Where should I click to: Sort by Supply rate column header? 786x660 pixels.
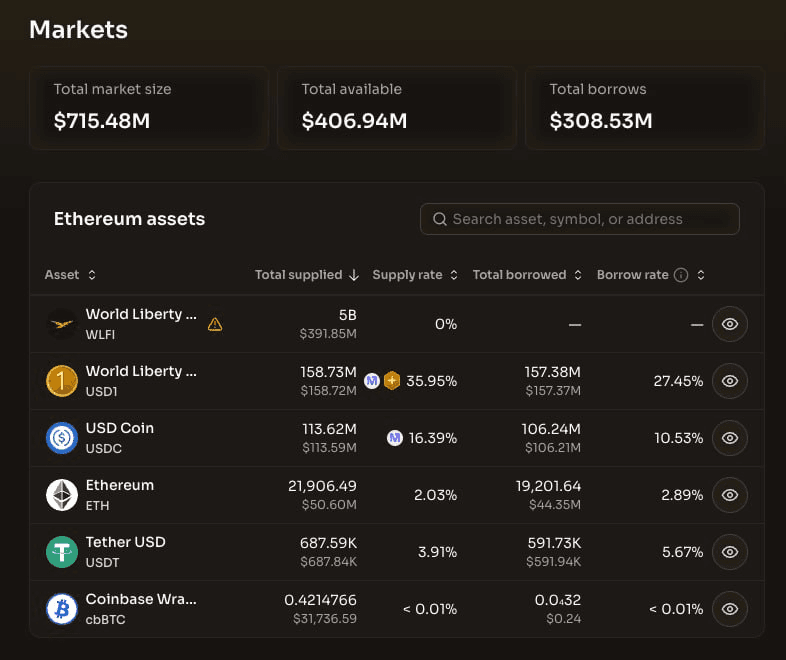(x=414, y=275)
